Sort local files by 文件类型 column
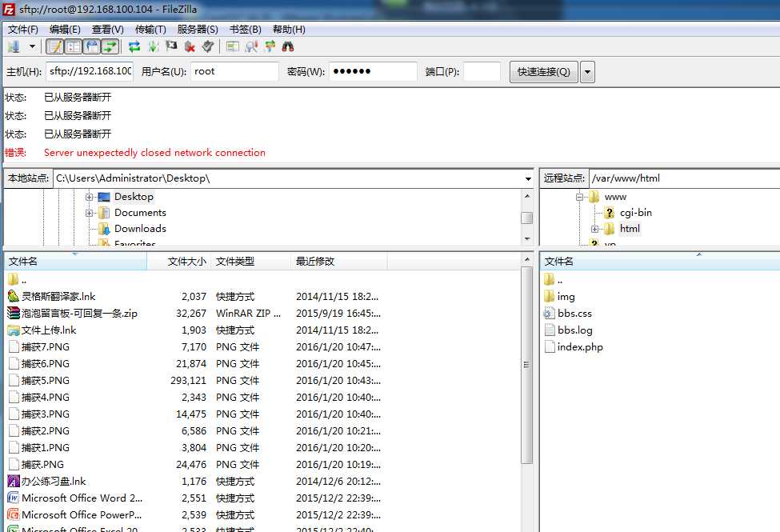 (250, 262)
